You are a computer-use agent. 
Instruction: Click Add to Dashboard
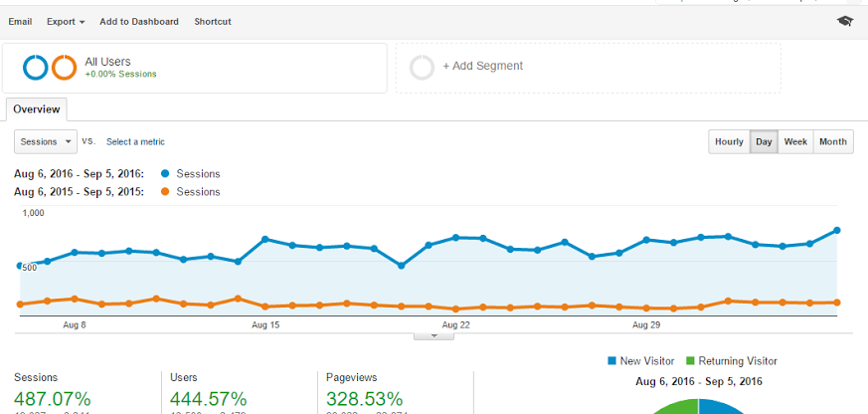pos(139,21)
